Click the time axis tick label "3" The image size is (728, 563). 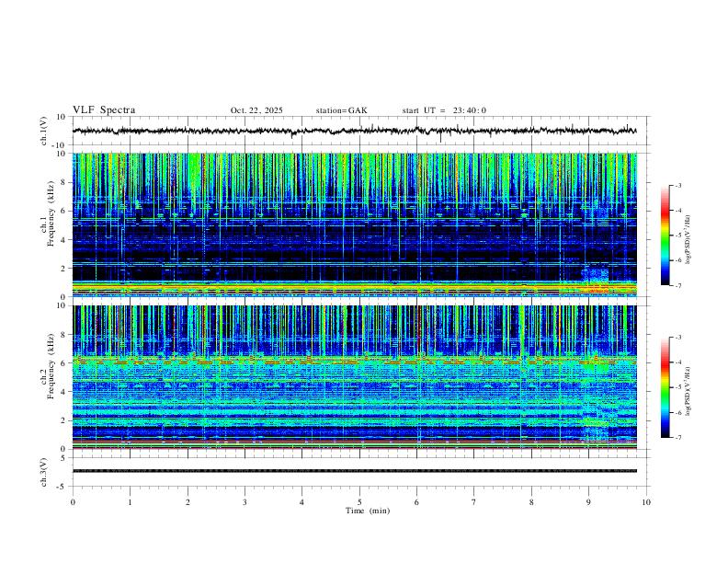pyautogui.click(x=245, y=502)
